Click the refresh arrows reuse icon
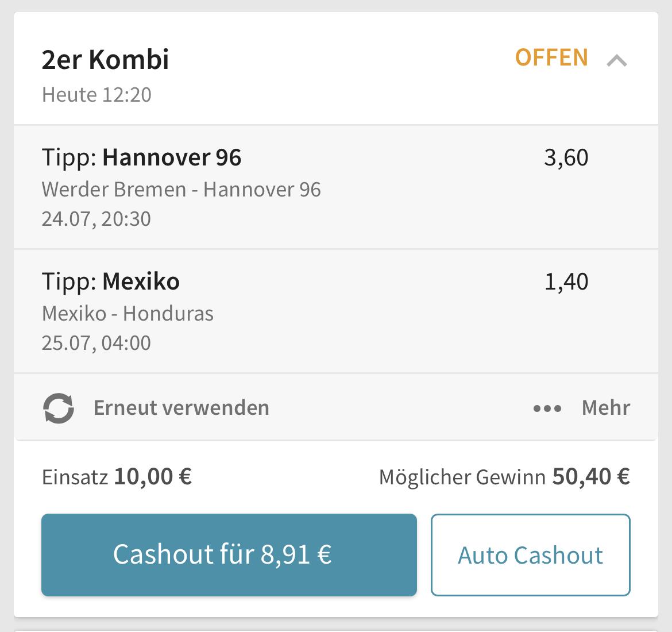The image size is (672, 632). (59, 408)
